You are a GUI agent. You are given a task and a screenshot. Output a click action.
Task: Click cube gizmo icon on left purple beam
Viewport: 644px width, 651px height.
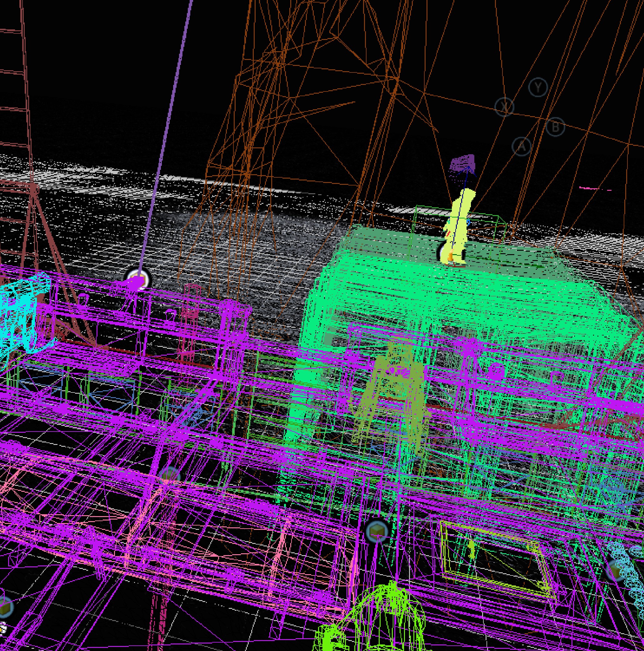coord(169,476)
